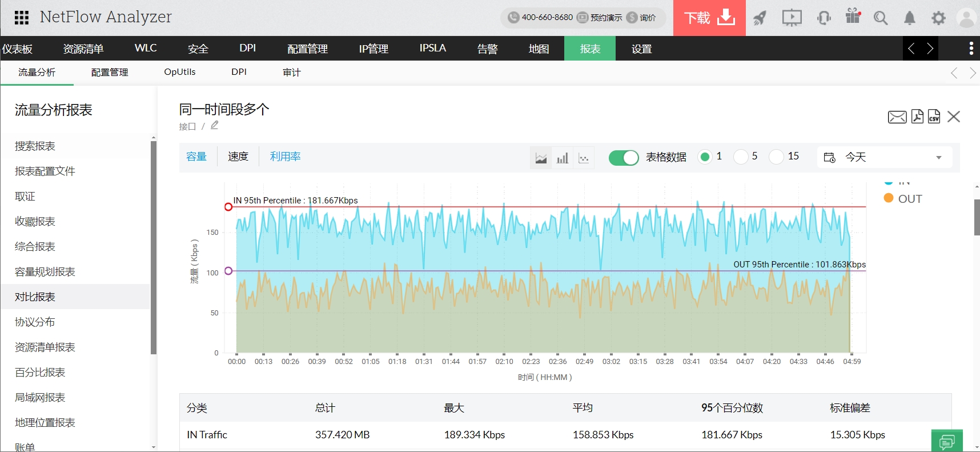Screen dimensions: 980x452
Task: Click the pencil edit icon beside 接口
Action: (x=215, y=125)
